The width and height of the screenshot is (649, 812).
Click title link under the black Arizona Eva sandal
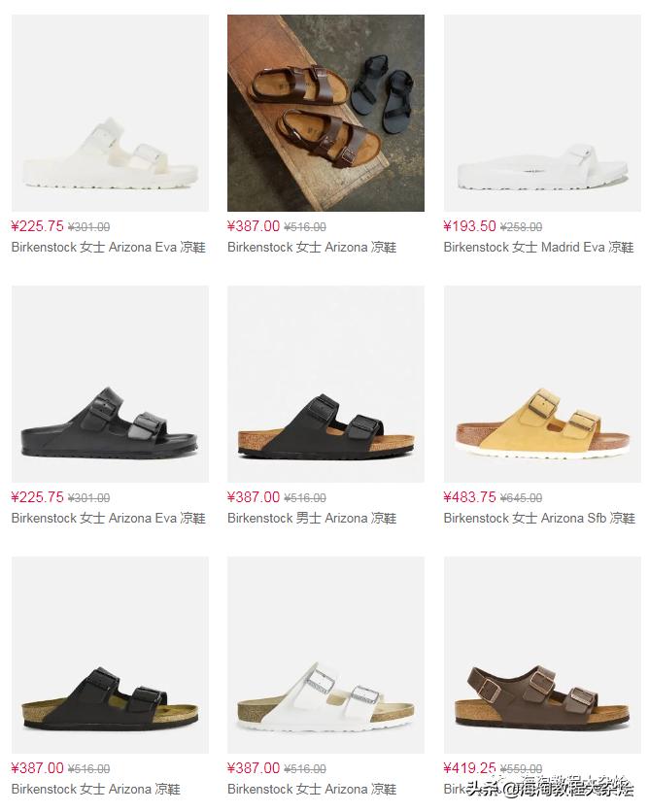click(108, 518)
